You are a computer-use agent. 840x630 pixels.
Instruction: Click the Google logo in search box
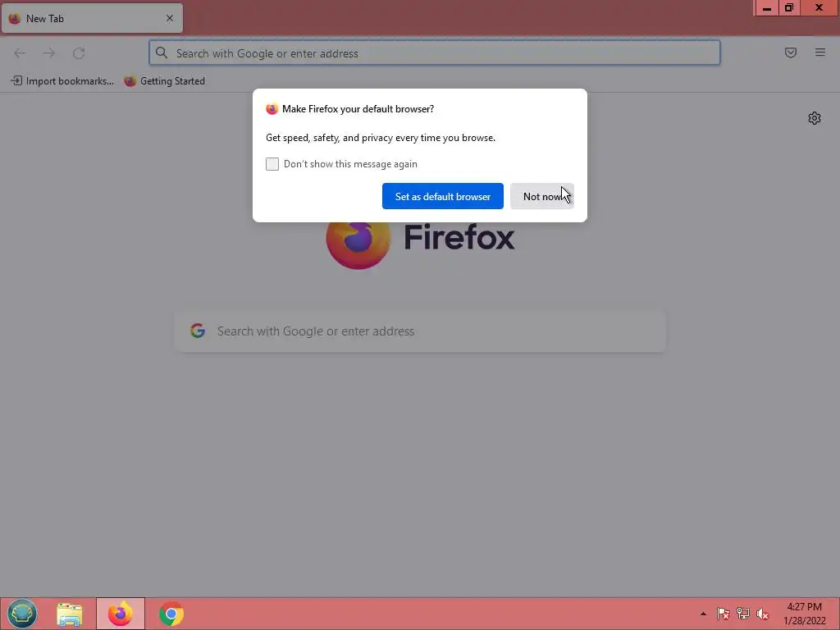[198, 331]
